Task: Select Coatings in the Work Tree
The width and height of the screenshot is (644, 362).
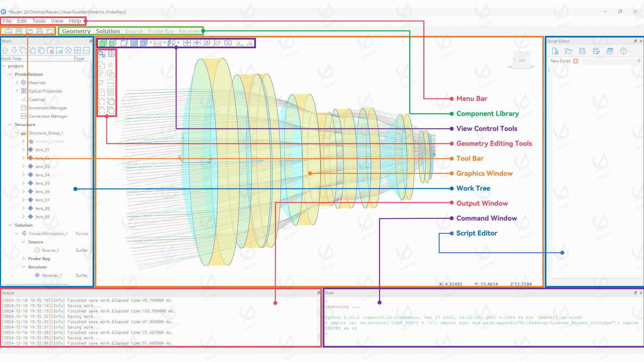Action: click(x=37, y=100)
